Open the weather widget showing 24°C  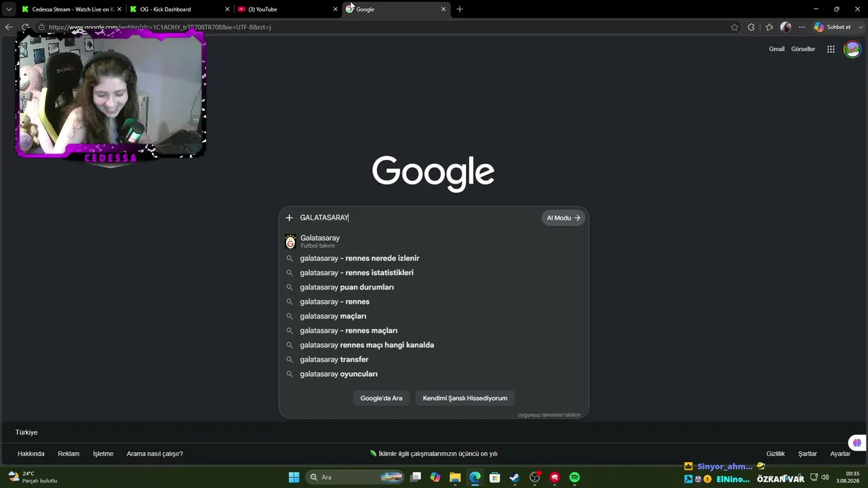point(33,477)
